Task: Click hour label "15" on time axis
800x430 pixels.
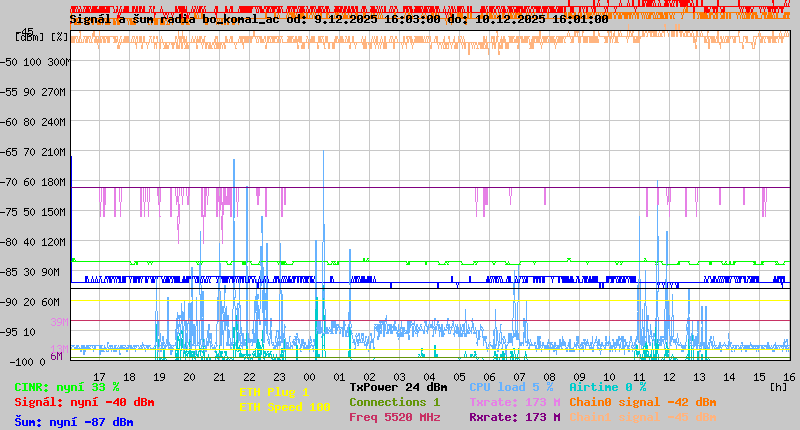Action: click(760, 377)
